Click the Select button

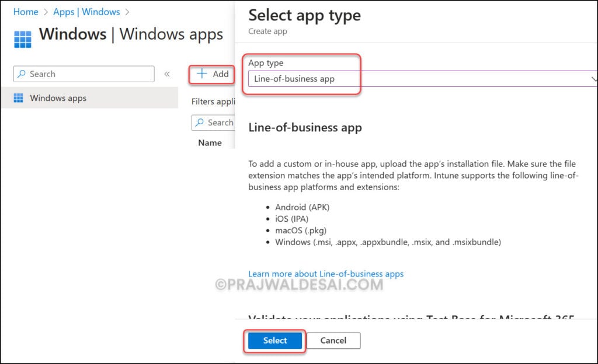[275, 341]
